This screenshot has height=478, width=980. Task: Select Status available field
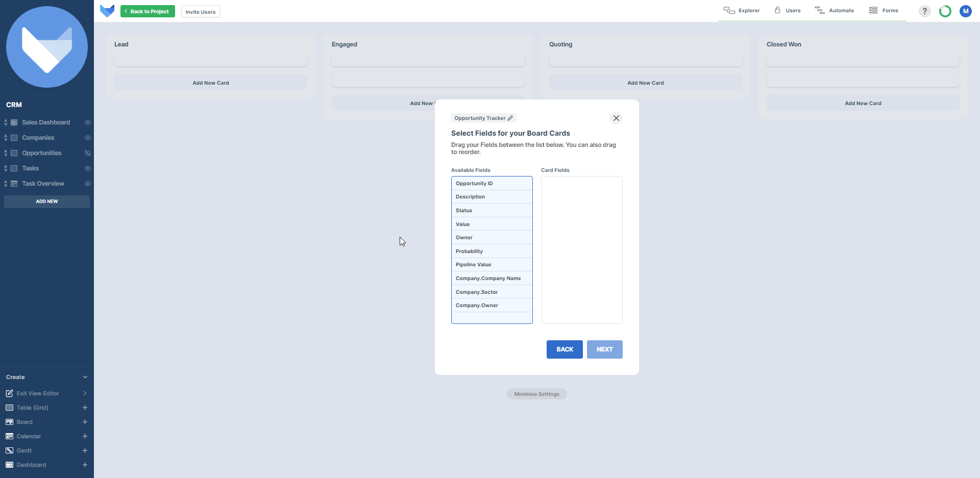click(x=492, y=211)
